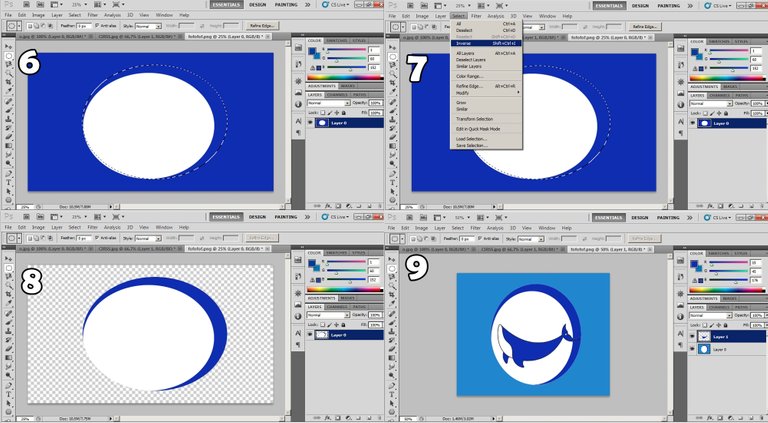768x423 pixels.
Task: Choose Inverse in the Select menu
Action: [x=486, y=43]
